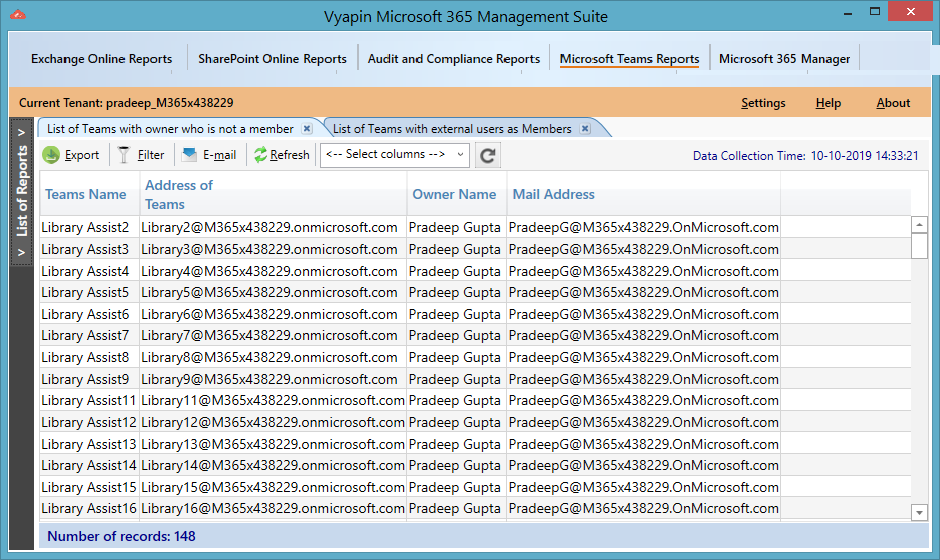Select 'Library Assist3' cell

point(89,249)
